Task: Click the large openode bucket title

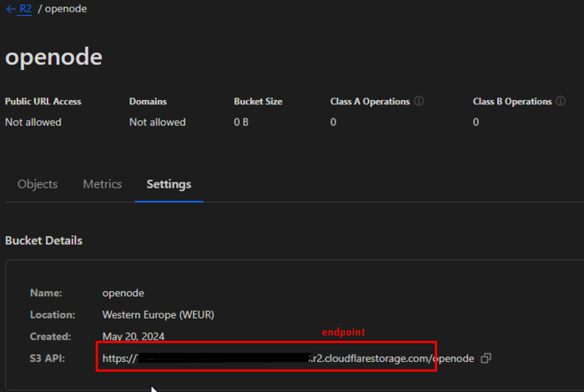Action: 53,57
